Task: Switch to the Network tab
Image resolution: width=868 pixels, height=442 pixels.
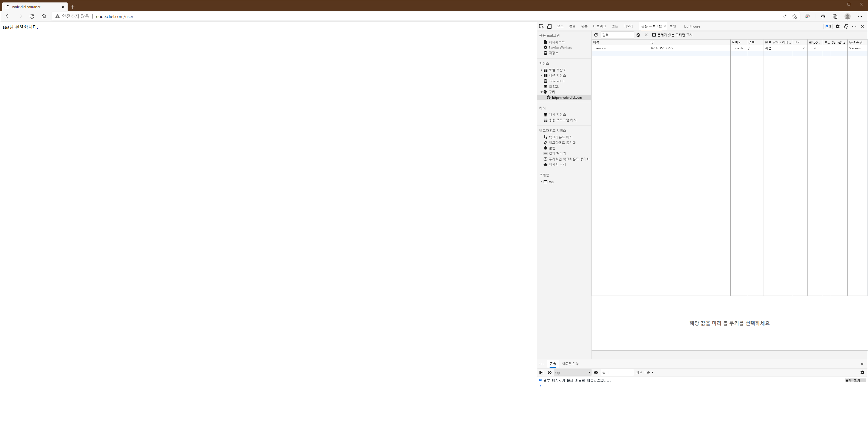Action: 599,26
